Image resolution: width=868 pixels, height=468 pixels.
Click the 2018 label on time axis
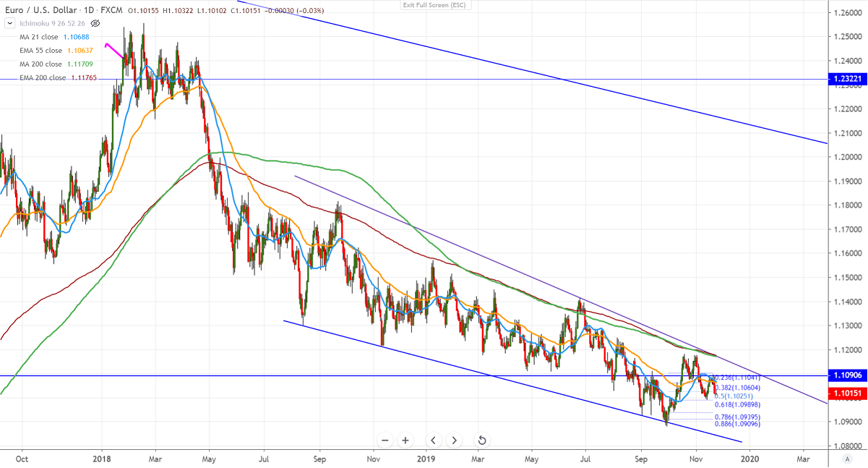[x=102, y=458]
